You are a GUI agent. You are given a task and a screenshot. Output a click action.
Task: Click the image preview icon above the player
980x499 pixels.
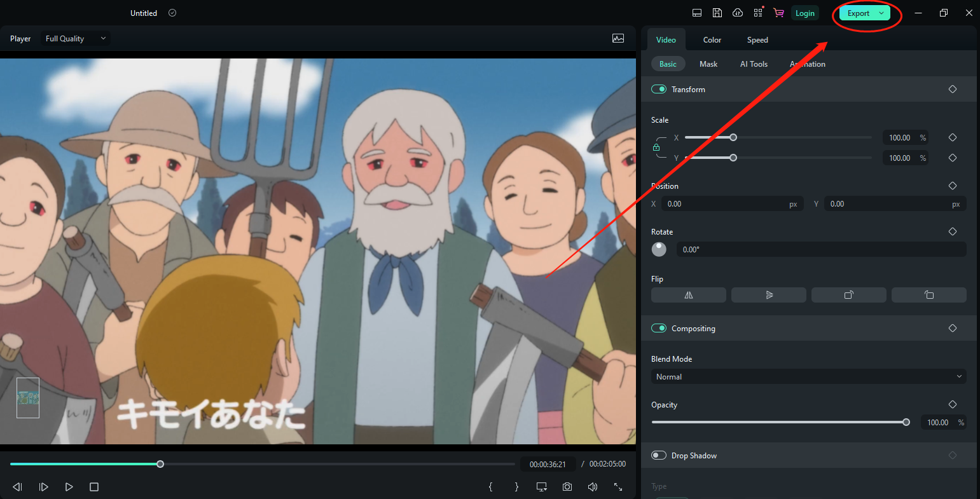click(x=618, y=38)
